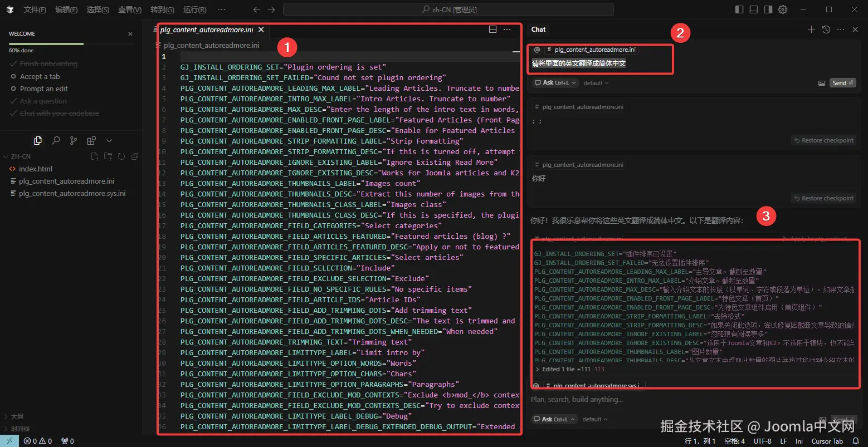Open remote window indicator in status bar
The height and width of the screenshot is (447, 868).
pos(9,441)
